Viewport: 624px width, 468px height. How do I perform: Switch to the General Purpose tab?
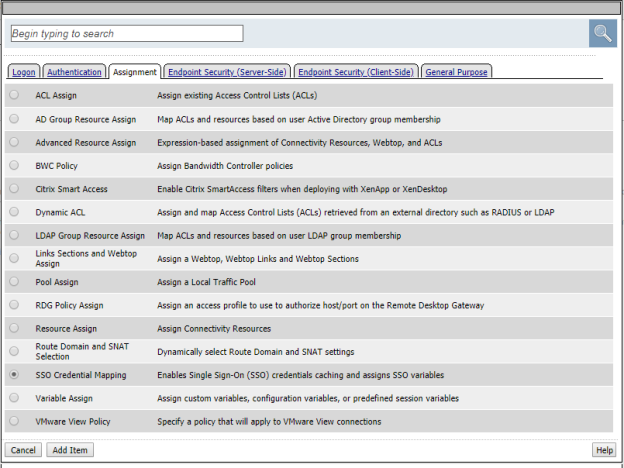[457, 72]
